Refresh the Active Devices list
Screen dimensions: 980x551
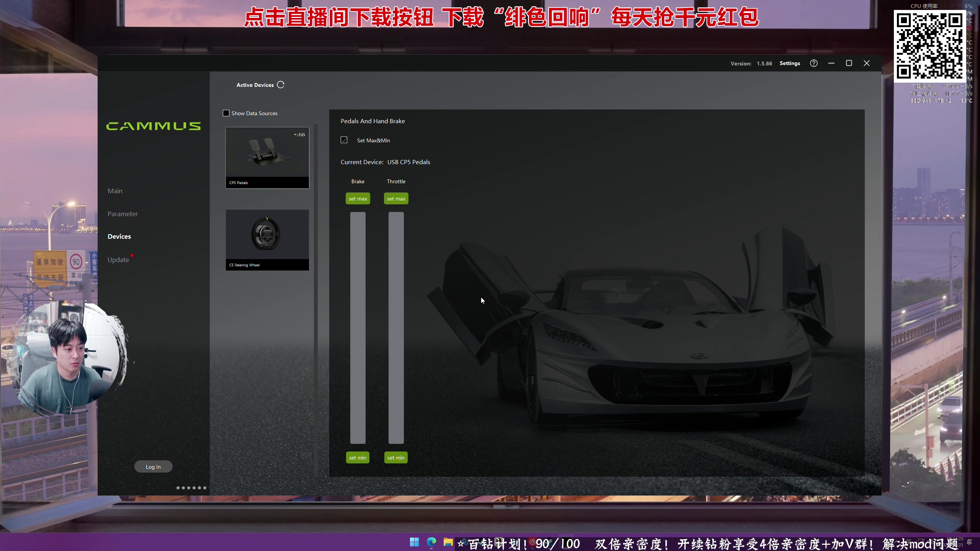tap(281, 85)
